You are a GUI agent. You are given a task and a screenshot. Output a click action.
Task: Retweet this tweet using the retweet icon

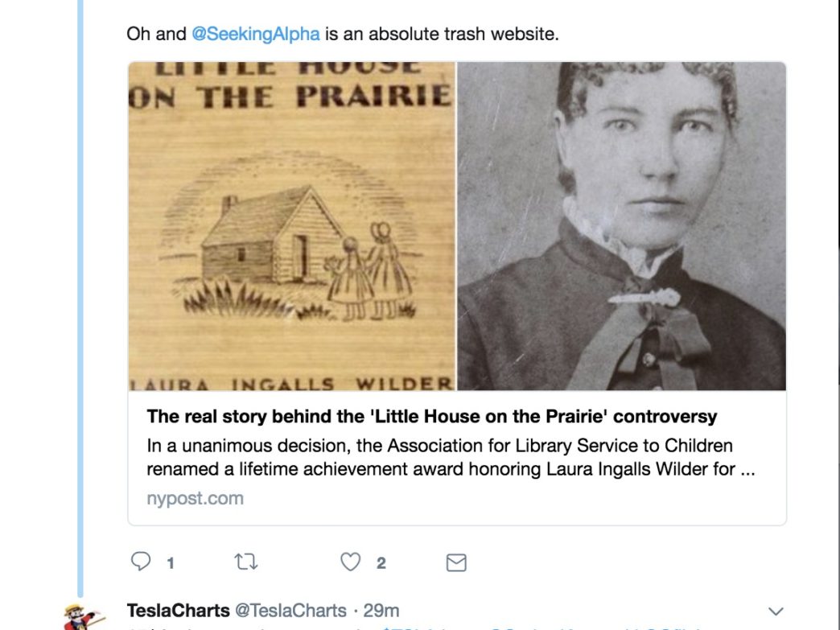pos(246,562)
